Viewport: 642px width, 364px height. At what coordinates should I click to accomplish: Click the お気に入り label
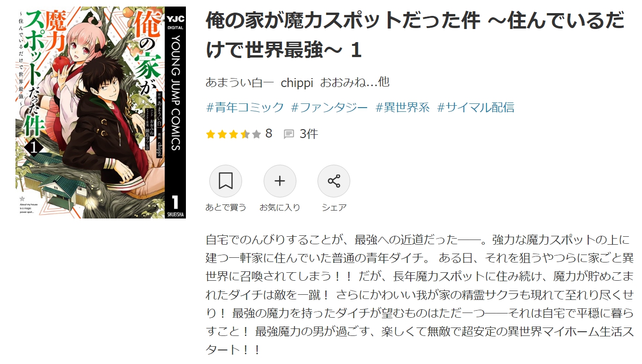(x=280, y=207)
